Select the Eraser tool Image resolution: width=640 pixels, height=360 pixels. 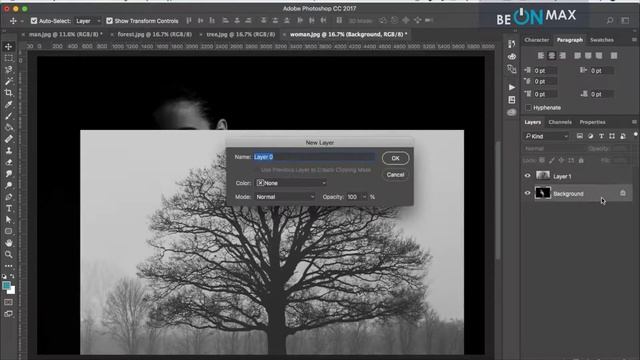tap(9, 162)
